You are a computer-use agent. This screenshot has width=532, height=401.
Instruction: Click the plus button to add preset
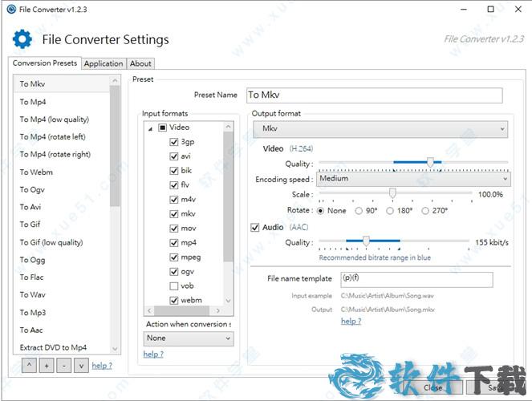pyautogui.click(x=45, y=366)
